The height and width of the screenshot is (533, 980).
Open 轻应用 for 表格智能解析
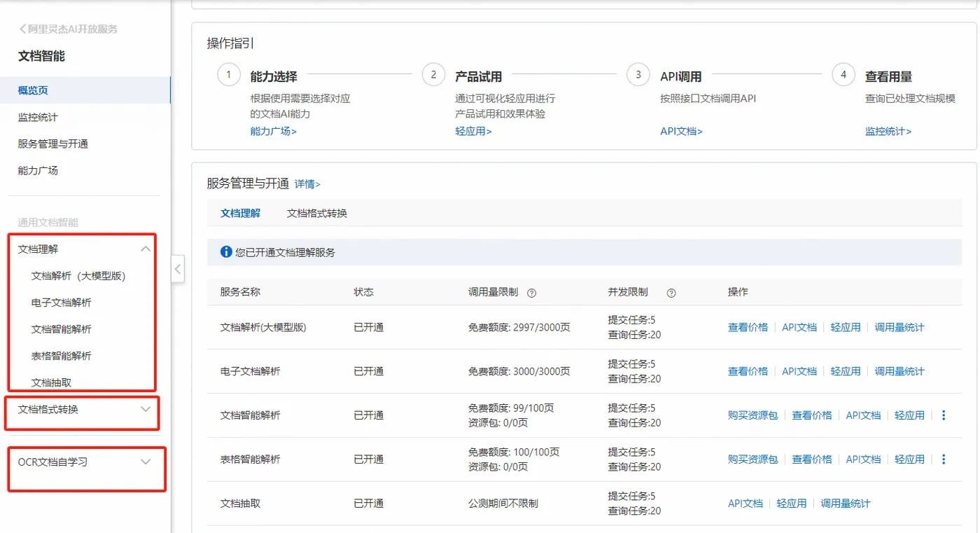909,459
